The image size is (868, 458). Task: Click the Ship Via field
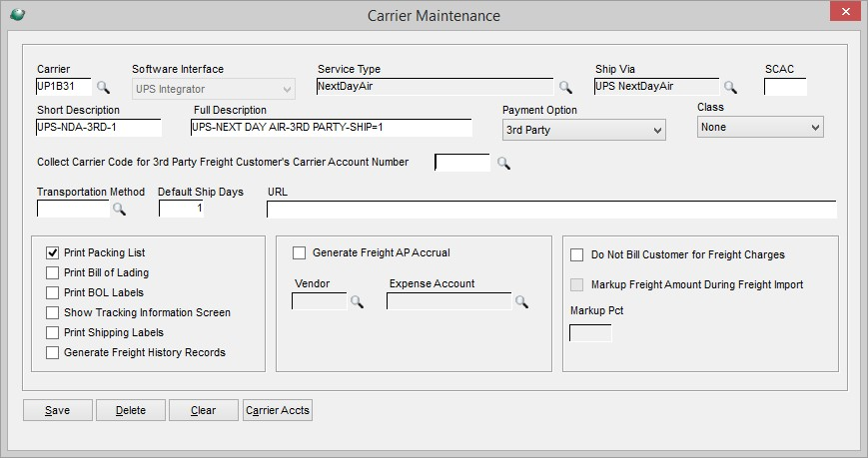point(656,86)
